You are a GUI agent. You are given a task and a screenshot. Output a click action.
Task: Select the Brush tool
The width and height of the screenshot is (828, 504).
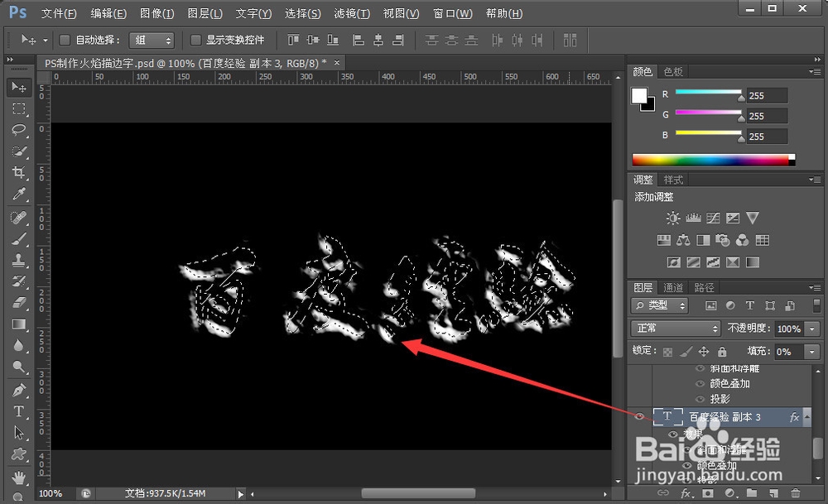(19, 238)
